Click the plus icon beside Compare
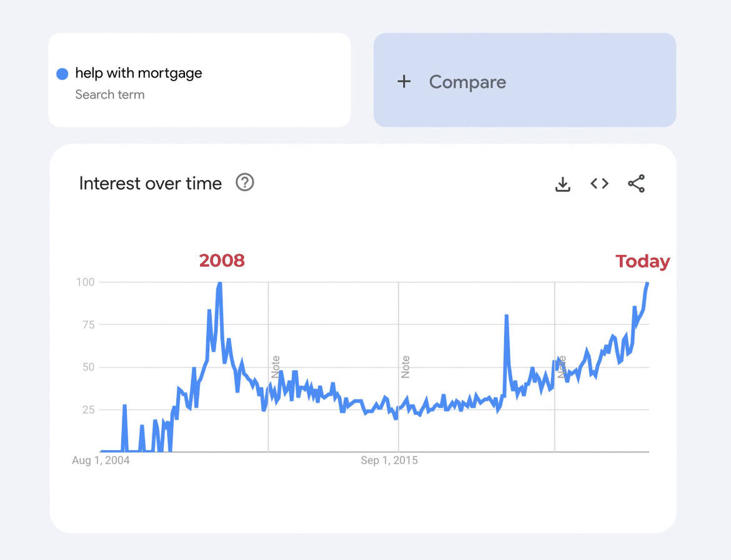Image resolution: width=731 pixels, height=560 pixels. (x=404, y=81)
